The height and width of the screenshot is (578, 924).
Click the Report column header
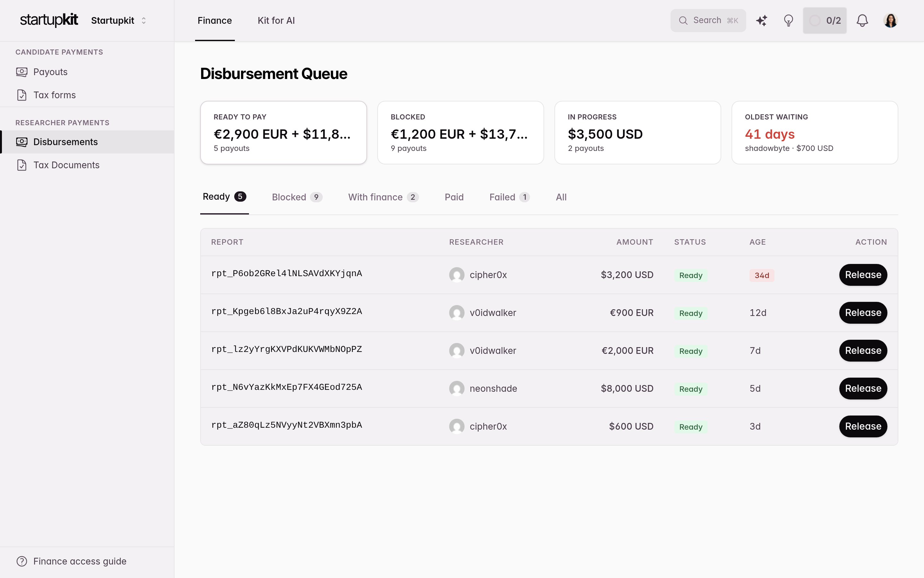pos(227,242)
